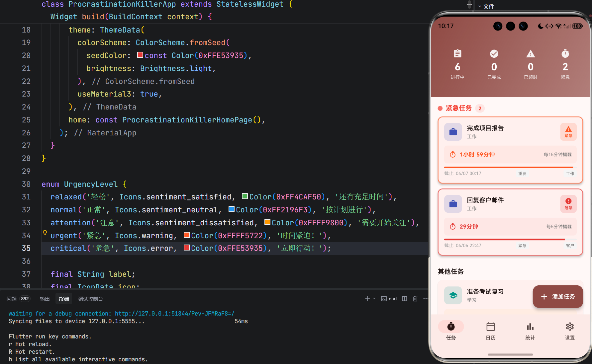Click the blue 0xFF2196F3 color swatch

click(232, 209)
